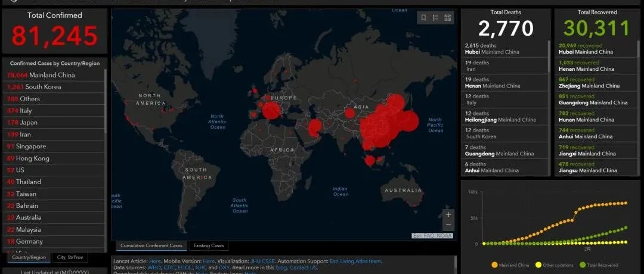Select the Country/Region list tab
Viewport: 644px width, 274px height.
pyautogui.click(x=29, y=257)
